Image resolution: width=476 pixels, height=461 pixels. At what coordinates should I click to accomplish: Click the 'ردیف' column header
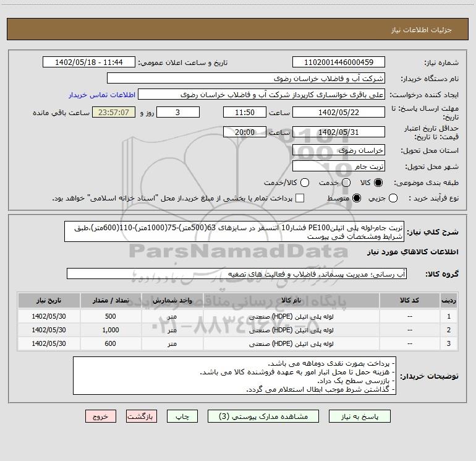click(449, 300)
